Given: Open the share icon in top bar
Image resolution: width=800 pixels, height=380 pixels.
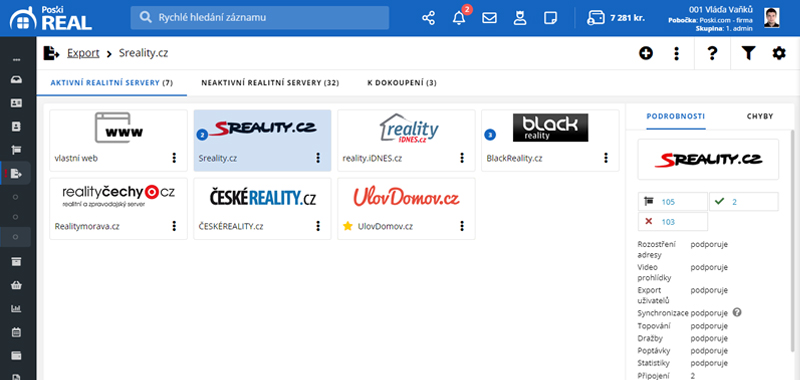Looking at the screenshot, I should 429,18.
